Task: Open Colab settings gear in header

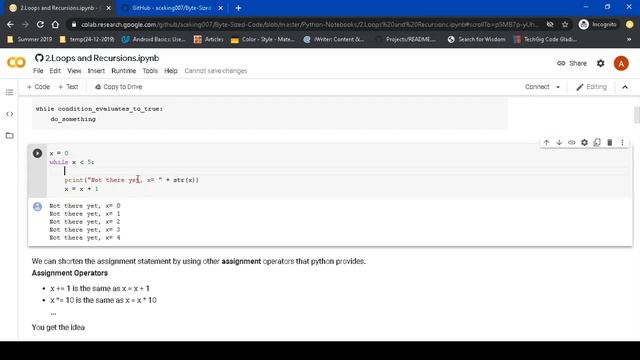Action: pos(600,63)
